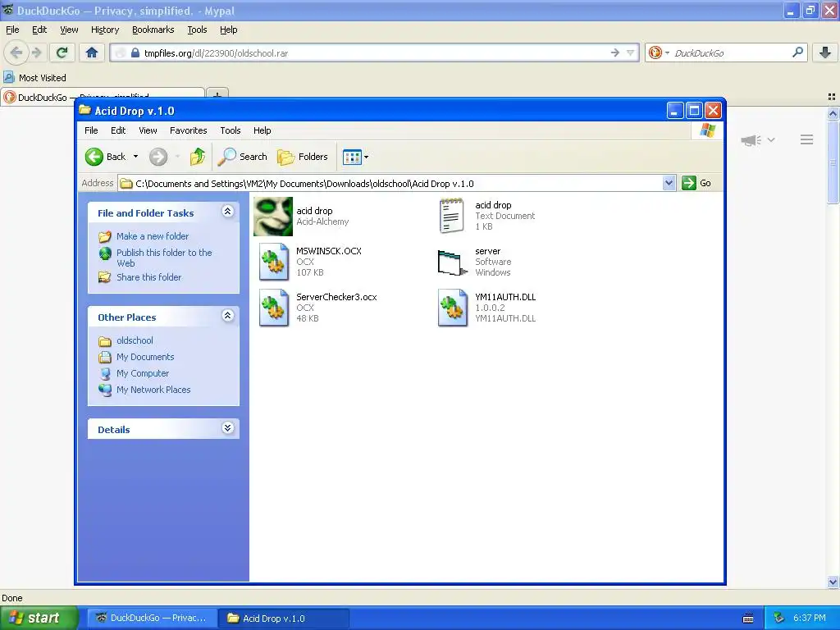Select the MSWINSCK.OCX file icon
The image size is (840, 630).
coord(274,262)
